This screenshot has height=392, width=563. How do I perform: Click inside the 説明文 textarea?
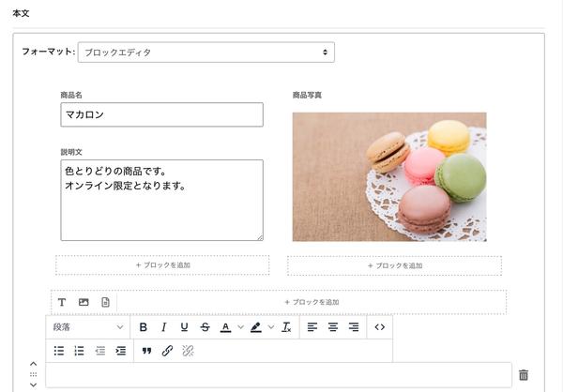click(x=162, y=201)
